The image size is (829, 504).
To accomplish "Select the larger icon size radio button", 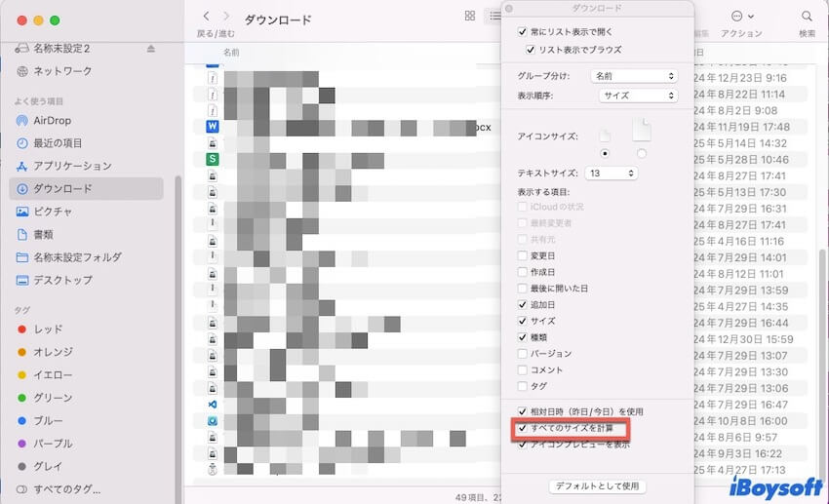I will click(641, 153).
